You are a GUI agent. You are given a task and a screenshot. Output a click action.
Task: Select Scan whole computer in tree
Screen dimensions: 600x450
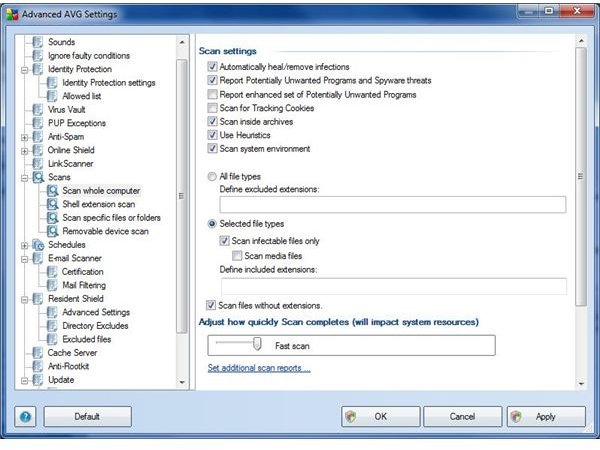(x=101, y=191)
